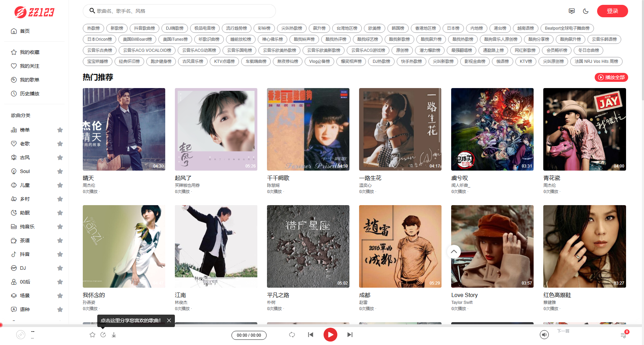Click the volume speaker icon

coord(544,335)
